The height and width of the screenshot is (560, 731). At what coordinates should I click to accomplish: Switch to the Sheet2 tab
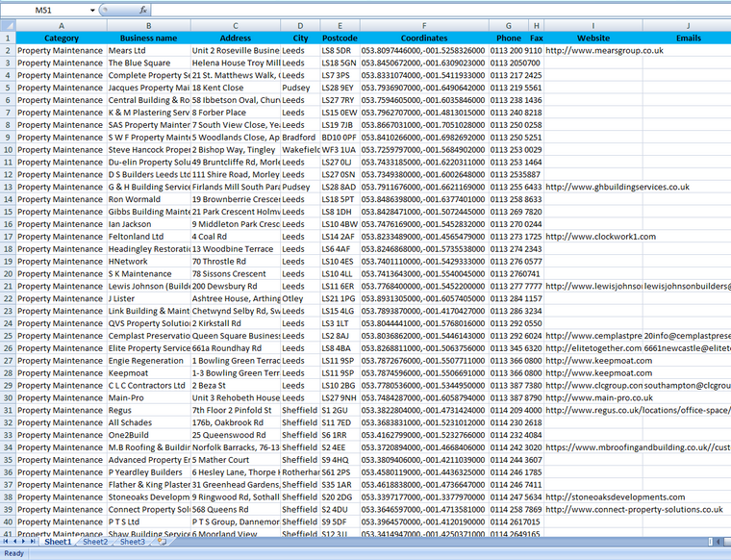[x=95, y=542]
